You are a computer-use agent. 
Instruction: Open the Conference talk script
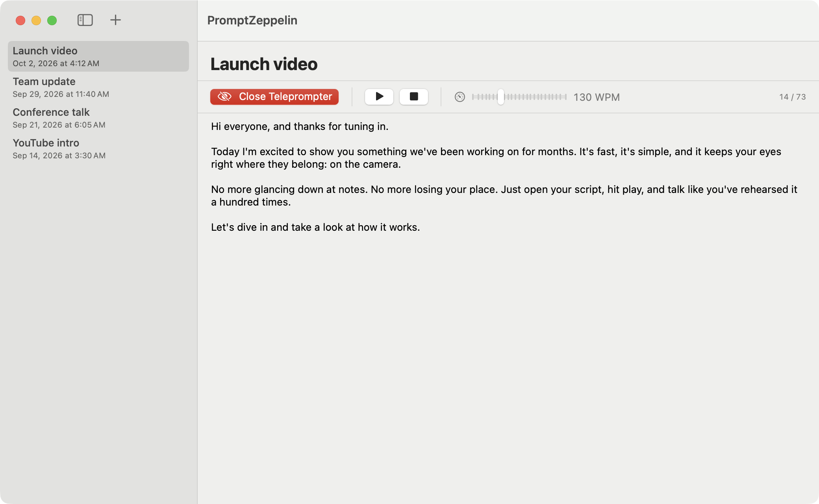[98, 118]
